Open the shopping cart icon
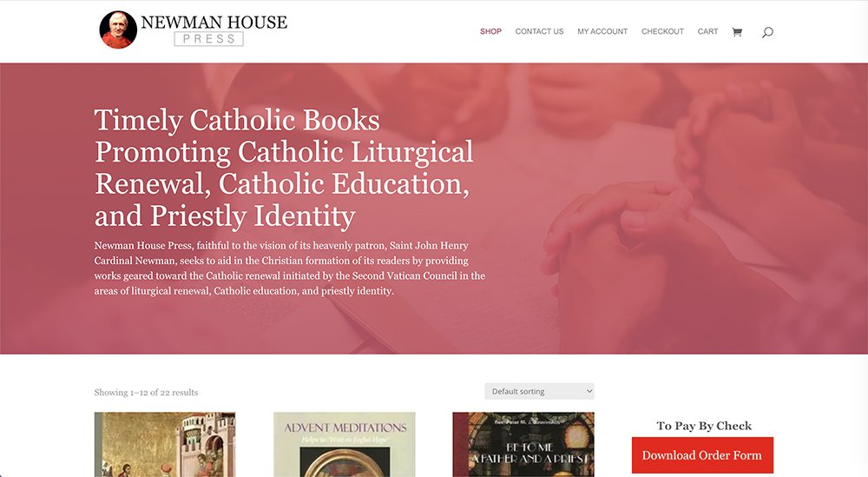The image size is (868, 477). point(737,32)
